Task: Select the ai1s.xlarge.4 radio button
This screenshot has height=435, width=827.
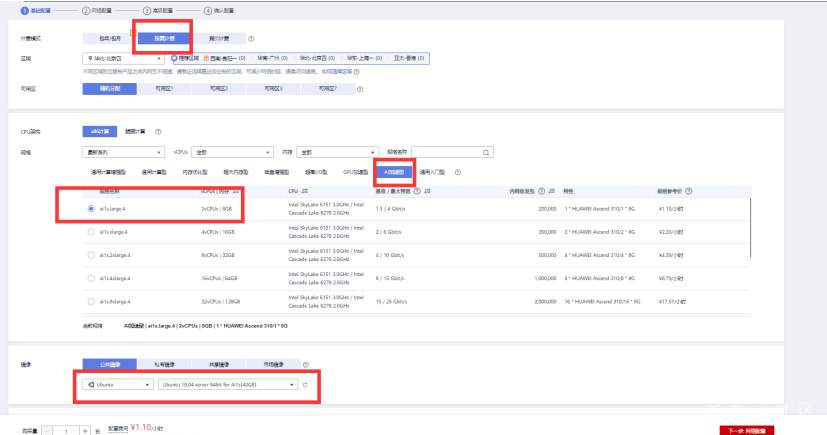Action: (91, 232)
